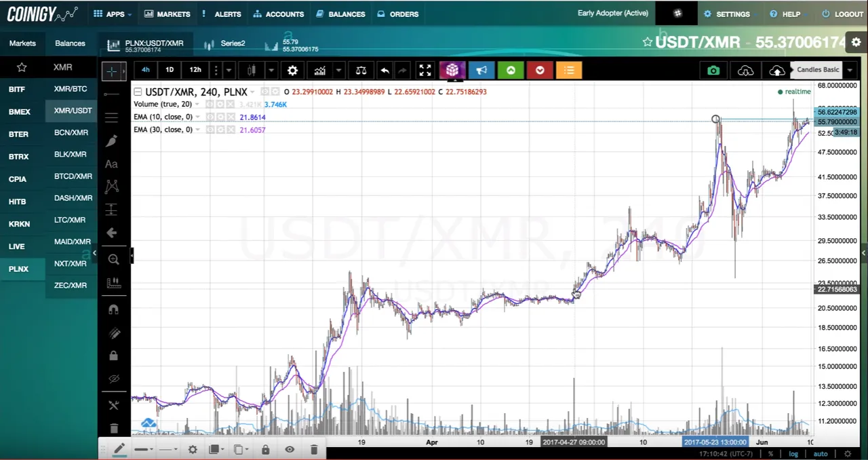This screenshot has height=460, width=868.
Task: Select the brush drawing tool
Action: [x=113, y=140]
